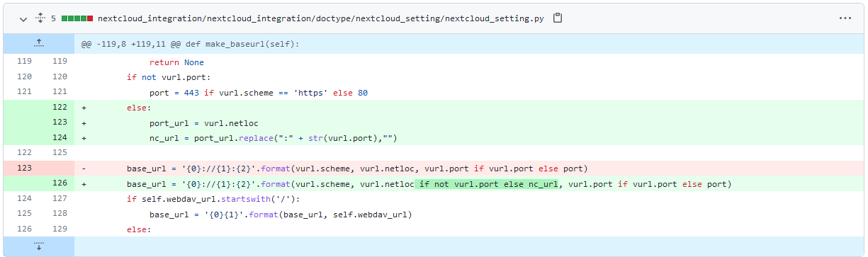Collapse the nextcloud_setting.py file diff
The image size is (868, 257).
23,18
